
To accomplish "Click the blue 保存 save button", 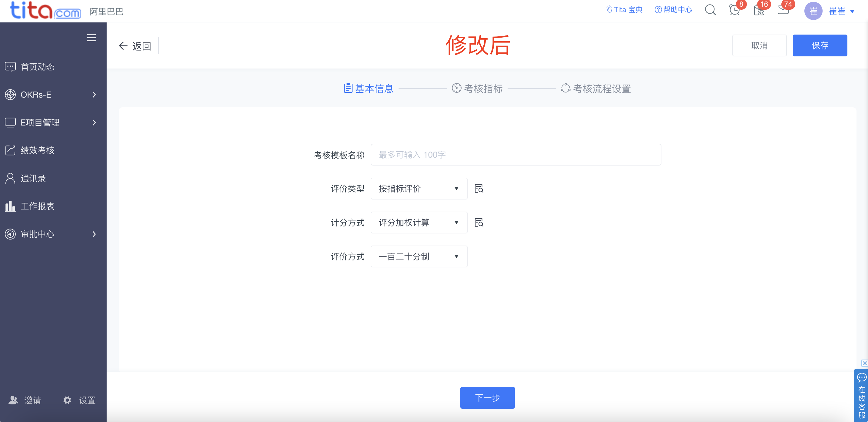I will [820, 45].
